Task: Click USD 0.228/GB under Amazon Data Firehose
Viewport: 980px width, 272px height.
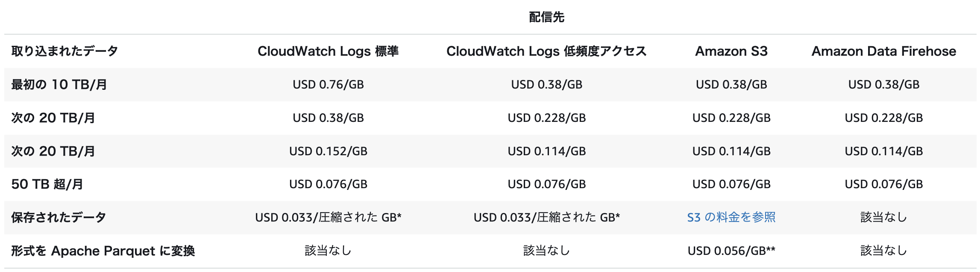Action: 884,118
